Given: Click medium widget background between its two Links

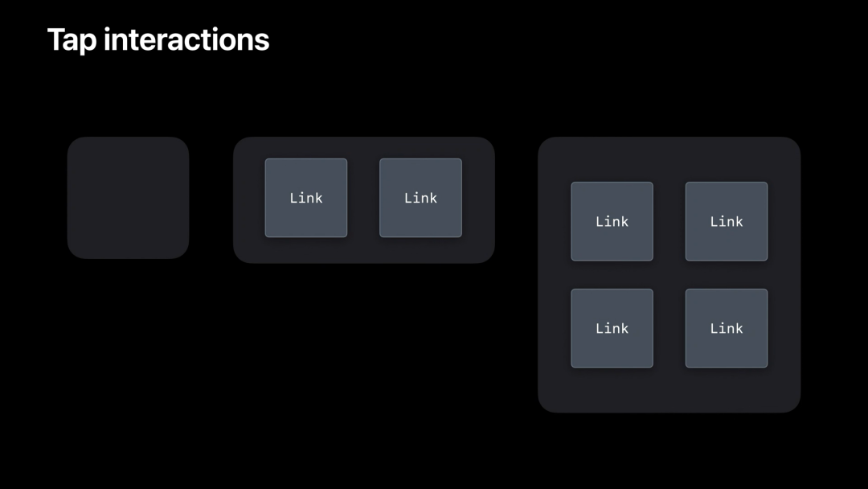Looking at the screenshot, I should [x=364, y=198].
